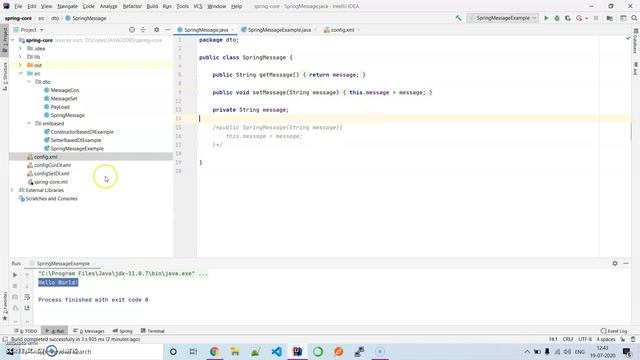Hide the Project tool window with the minus icon
640x360 pixels.
[167, 30]
